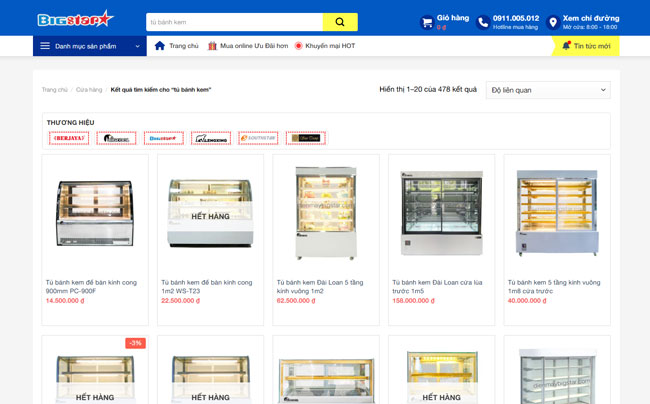Screen dimensions: 650x404
Task: Open the Tủ bánh kem PC-900F product link
Action: (91, 286)
